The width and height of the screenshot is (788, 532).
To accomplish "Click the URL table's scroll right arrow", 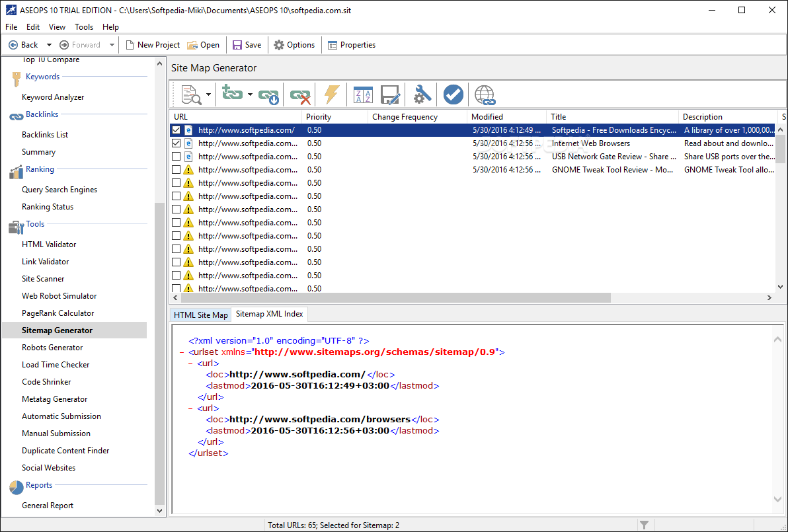I will click(x=769, y=298).
